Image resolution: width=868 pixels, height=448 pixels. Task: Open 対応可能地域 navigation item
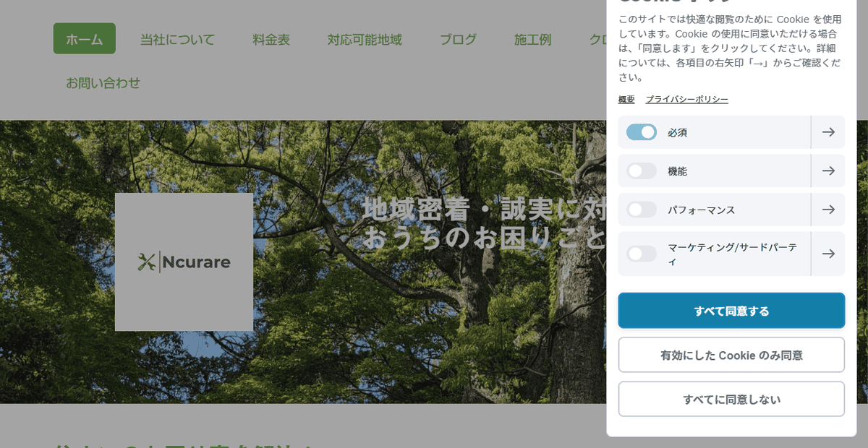365,40
